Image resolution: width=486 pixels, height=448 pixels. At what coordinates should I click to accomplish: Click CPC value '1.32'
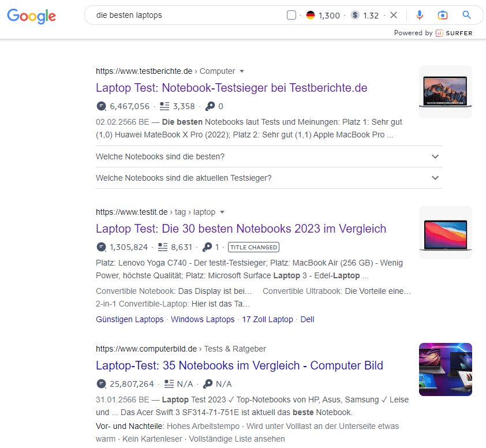tap(371, 16)
